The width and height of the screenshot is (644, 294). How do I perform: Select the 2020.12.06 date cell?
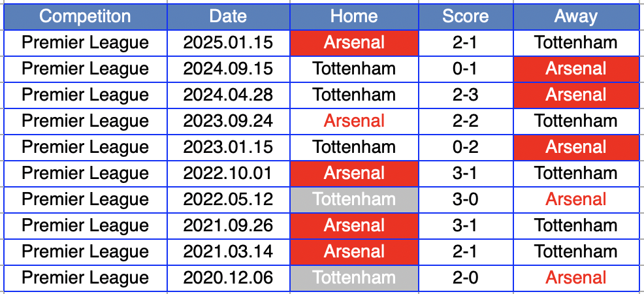[x=228, y=278]
